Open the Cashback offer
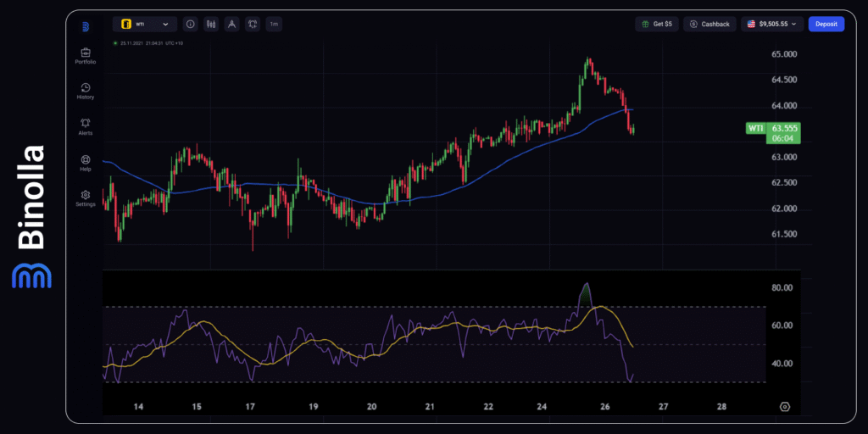 (710, 25)
